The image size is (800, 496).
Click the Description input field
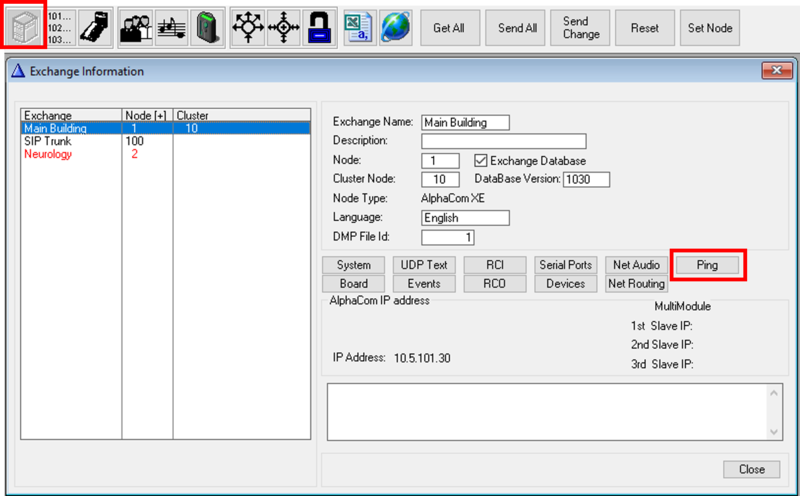coord(504,141)
